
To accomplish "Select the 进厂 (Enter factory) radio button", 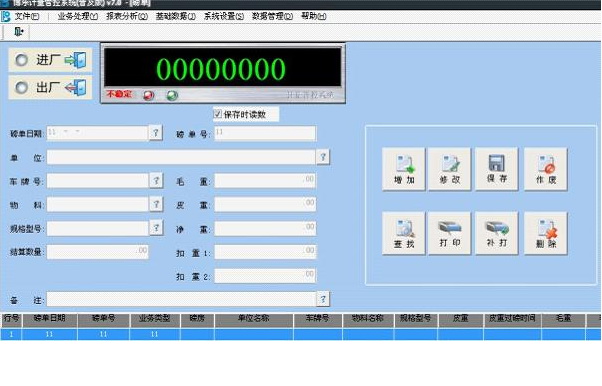I will click(x=22, y=60).
